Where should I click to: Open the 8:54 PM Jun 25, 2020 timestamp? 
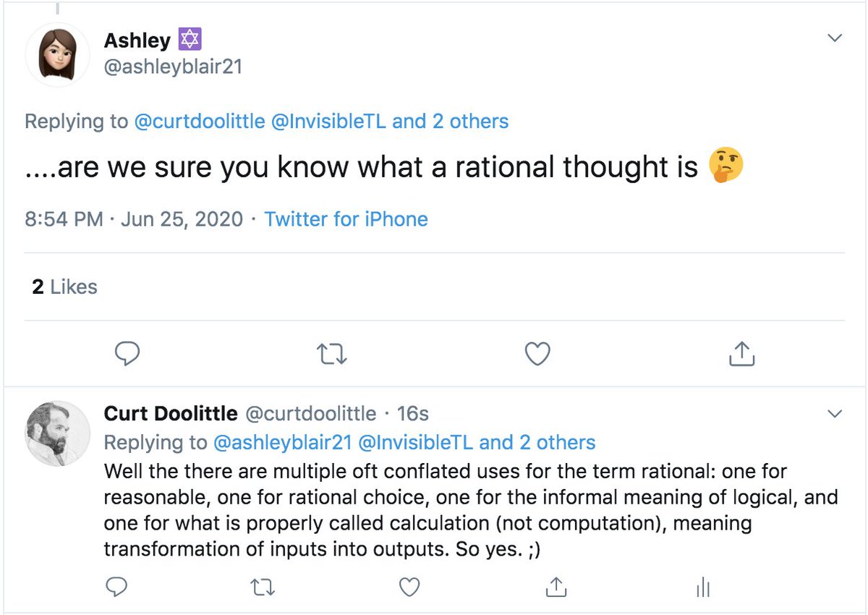coord(134,219)
